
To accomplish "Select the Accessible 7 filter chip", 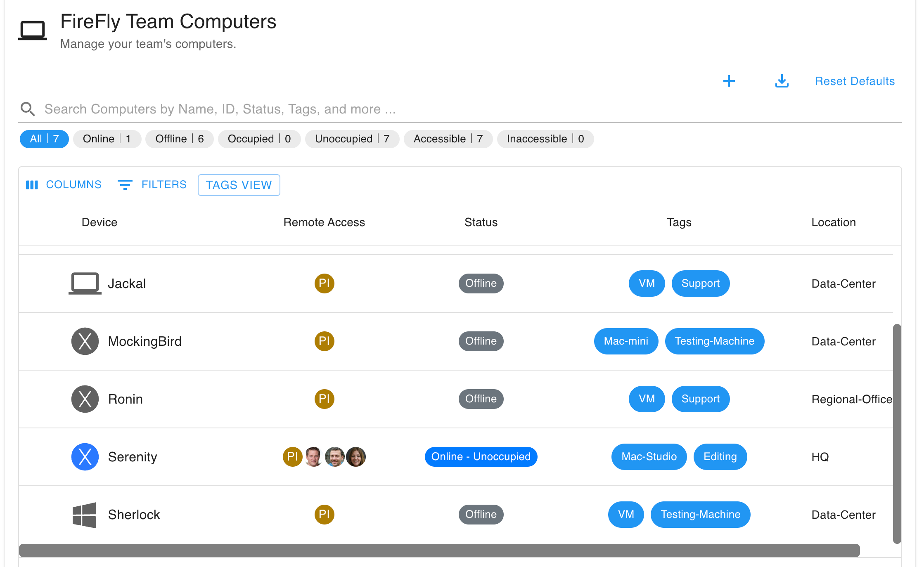I will click(x=448, y=139).
